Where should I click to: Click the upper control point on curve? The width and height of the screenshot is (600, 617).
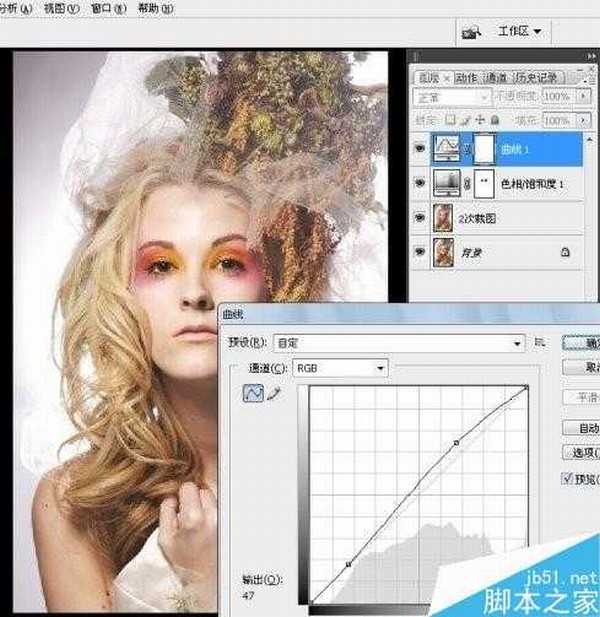(x=457, y=441)
